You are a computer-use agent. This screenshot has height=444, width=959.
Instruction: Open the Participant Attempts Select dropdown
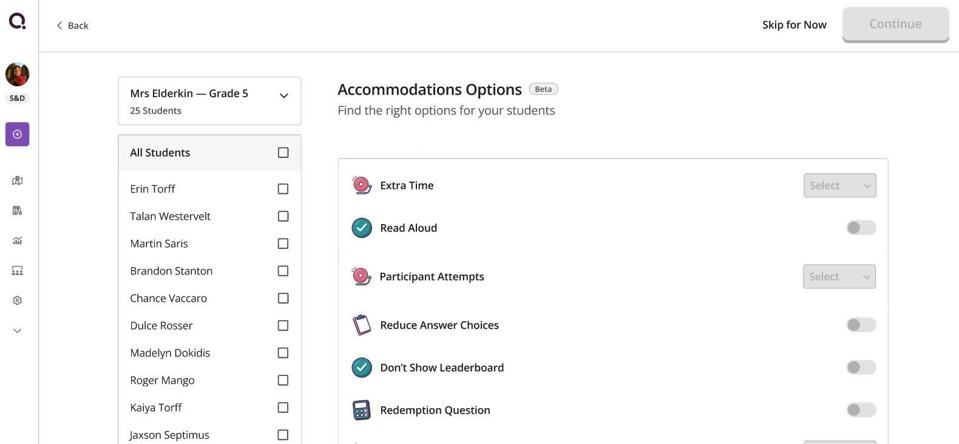point(839,277)
